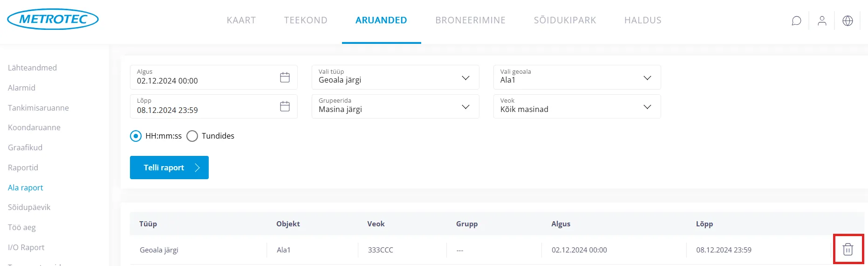
Task: Click the Metrotec logo
Action: (53, 19)
